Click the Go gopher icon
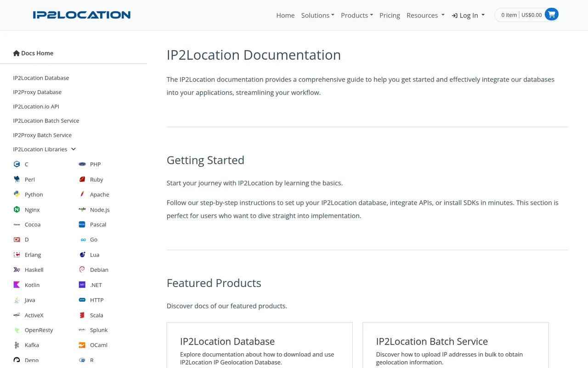This screenshot has width=588, height=368. 82,240
